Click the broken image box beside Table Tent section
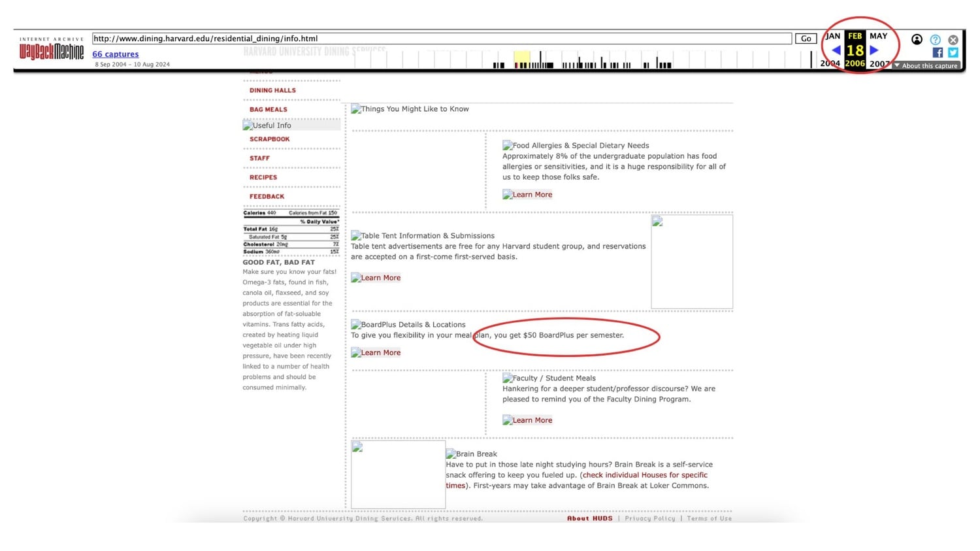 click(692, 261)
